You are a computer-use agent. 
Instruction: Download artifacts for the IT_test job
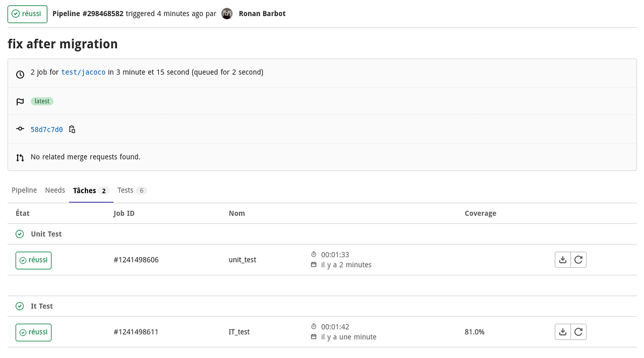(562, 332)
